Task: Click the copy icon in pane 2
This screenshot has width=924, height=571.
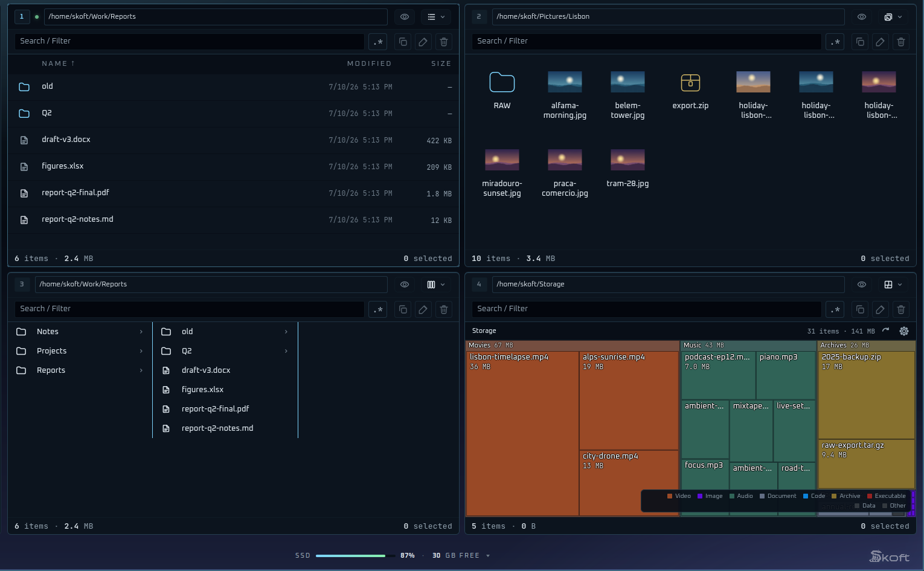Action: [x=860, y=42]
